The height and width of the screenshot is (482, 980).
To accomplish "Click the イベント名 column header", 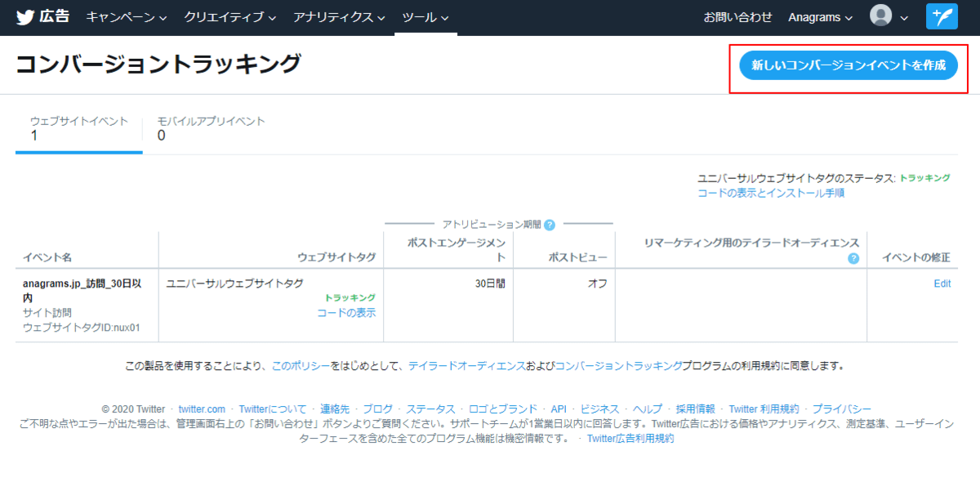I will 47,258.
